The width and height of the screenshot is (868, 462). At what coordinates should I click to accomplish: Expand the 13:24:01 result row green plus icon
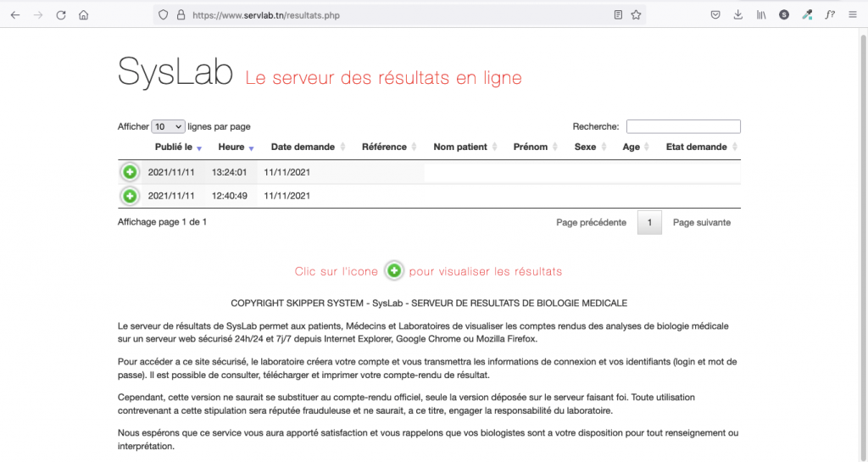point(130,172)
